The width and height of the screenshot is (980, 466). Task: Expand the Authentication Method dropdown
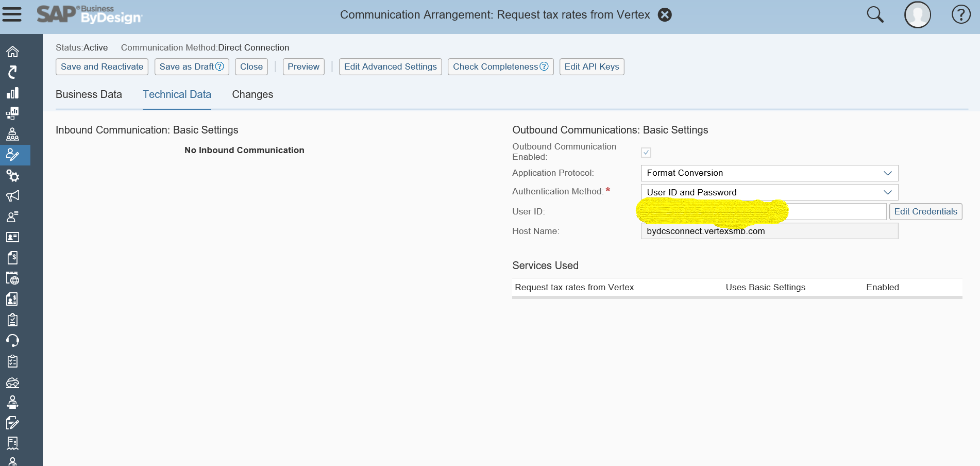tap(887, 192)
